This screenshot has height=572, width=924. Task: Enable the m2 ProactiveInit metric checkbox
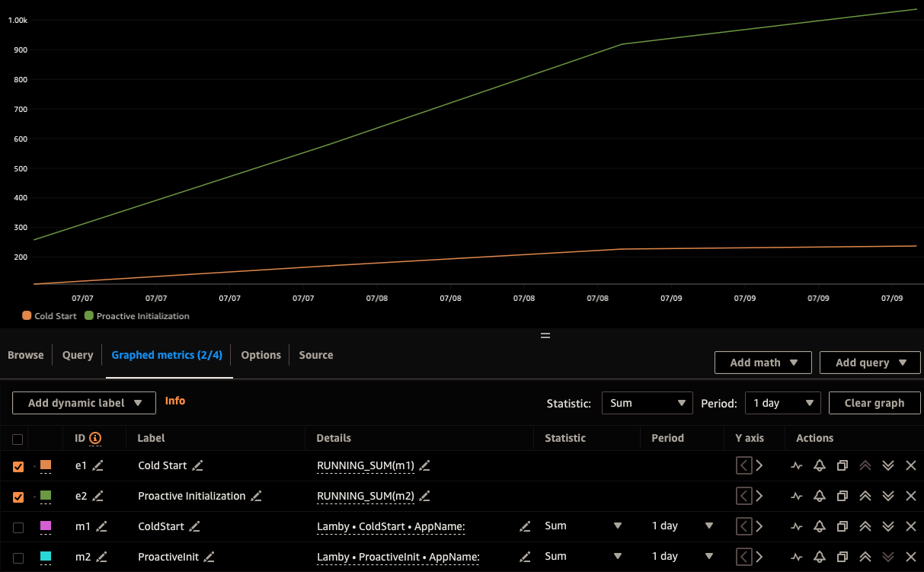pyautogui.click(x=18, y=557)
